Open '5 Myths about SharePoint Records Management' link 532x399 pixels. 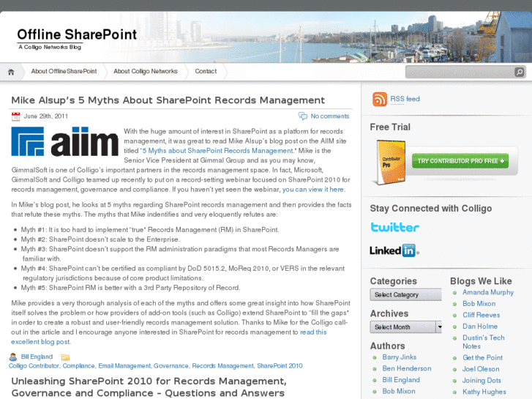218,151
